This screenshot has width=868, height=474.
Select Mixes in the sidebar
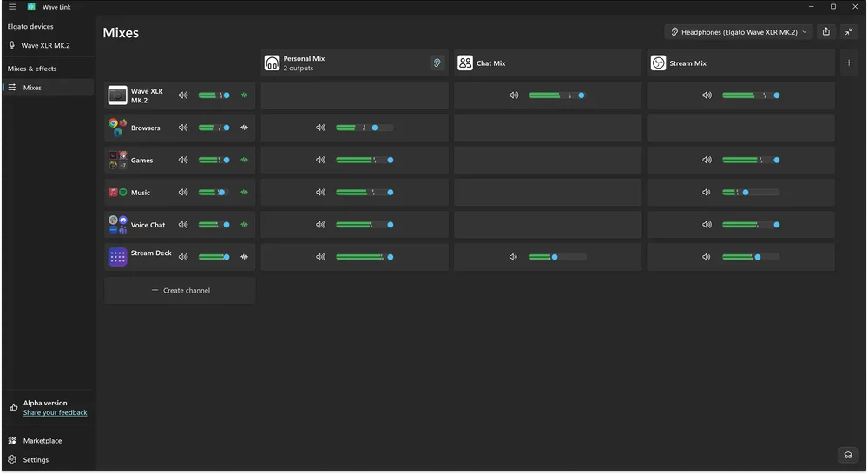point(32,88)
